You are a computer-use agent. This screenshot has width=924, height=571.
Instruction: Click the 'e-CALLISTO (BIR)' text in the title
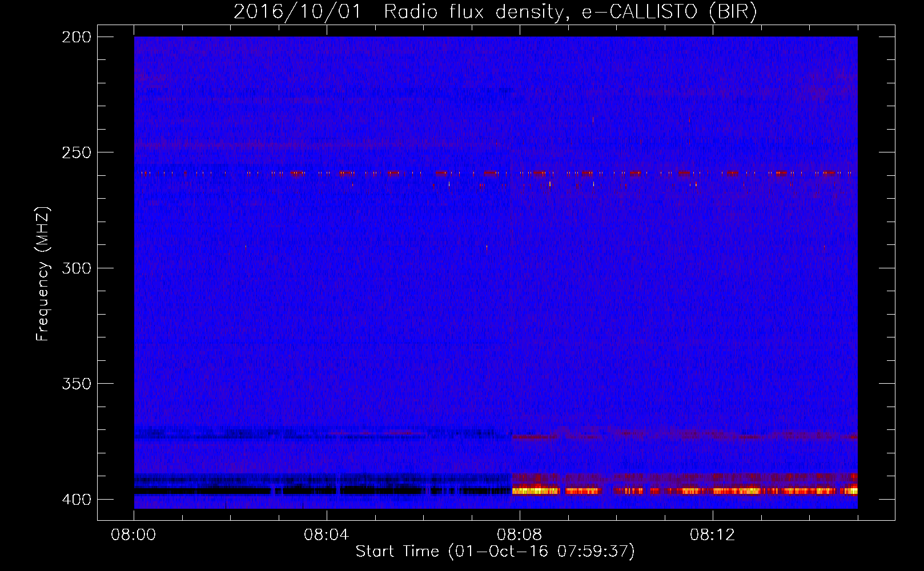click(669, 11)
